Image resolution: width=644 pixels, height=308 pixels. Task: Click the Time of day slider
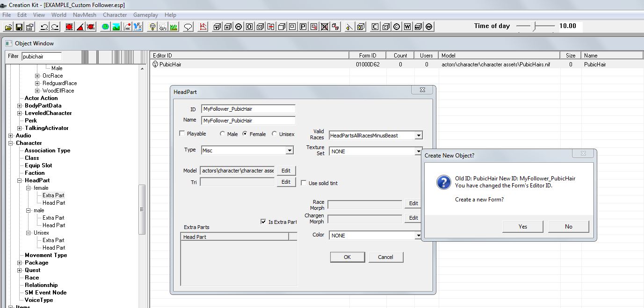[534, 26]
